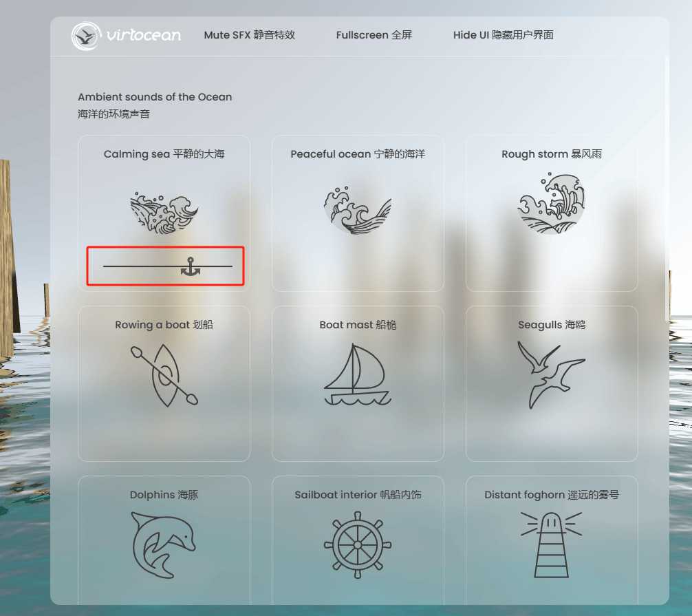Click the Rough storm card title
Screen dimensions: 692x616
point(552,153)
